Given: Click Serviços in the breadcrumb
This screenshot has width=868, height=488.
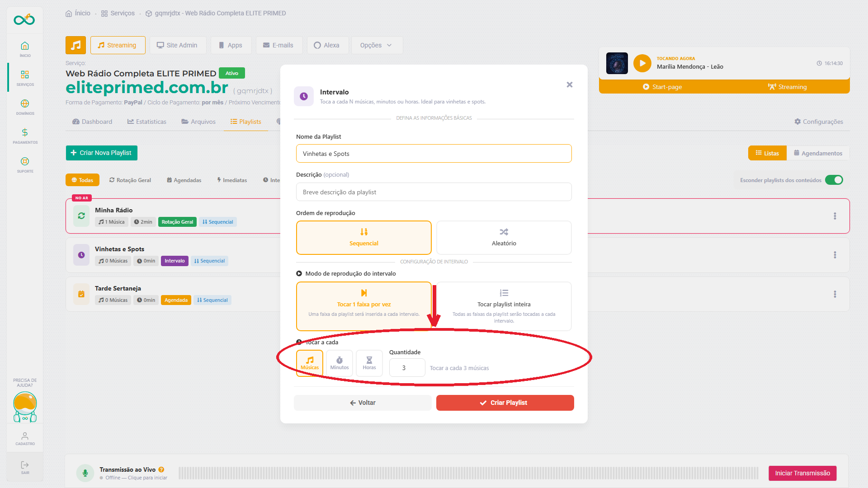Looking at the screenshot, I should tap(118, 13).
